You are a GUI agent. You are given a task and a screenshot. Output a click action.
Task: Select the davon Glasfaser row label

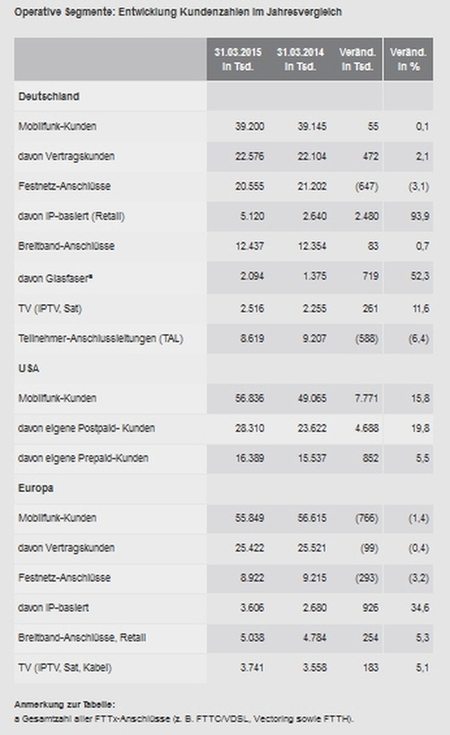(x=55, y=278)
